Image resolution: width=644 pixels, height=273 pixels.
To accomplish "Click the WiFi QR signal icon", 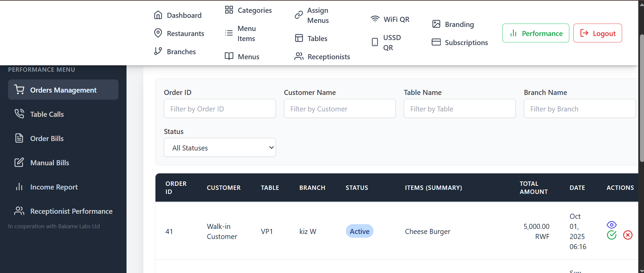I will point(374,19).
